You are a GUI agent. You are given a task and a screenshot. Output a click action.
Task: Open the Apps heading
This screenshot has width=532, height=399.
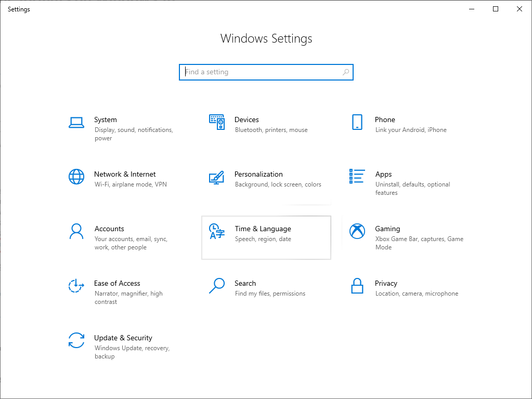(x=383, y=174)
